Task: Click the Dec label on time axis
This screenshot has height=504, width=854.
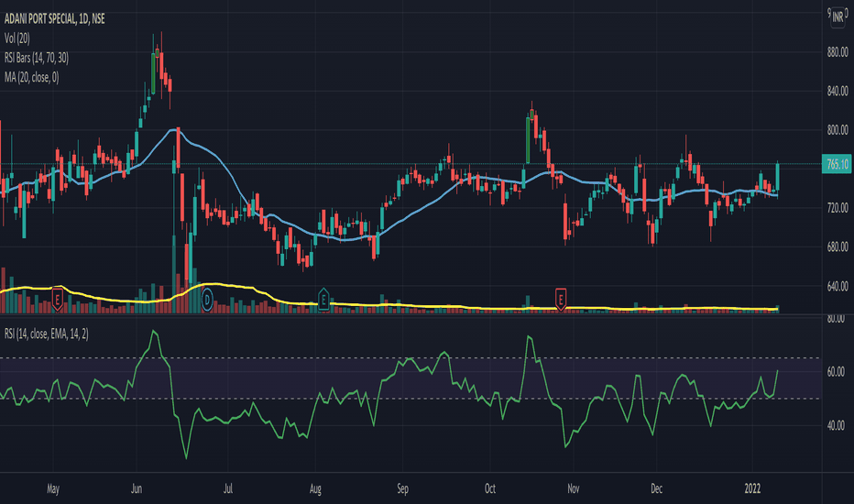Action: 657,488
